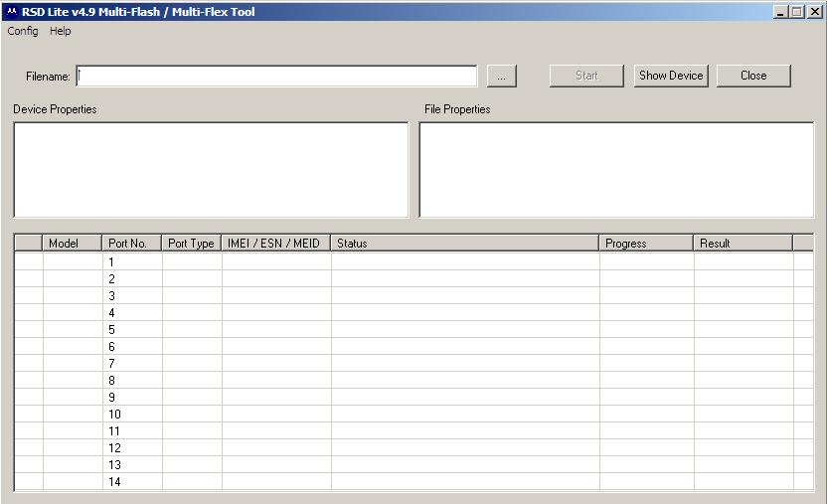Click inside the Device Properties box
Viewport: 827px width, 504px height.
coord(211,170)
